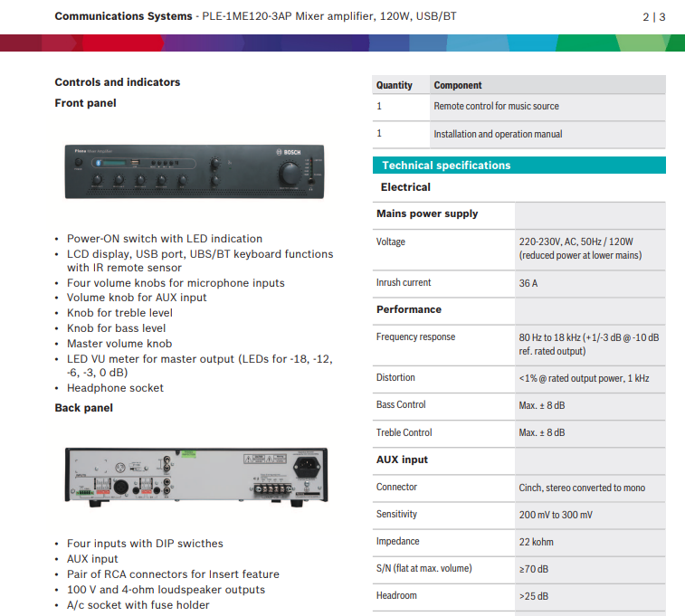This screenshot has width=685, height=616.
Task: Select the Front panel heading
Action: tap(85, 103)
